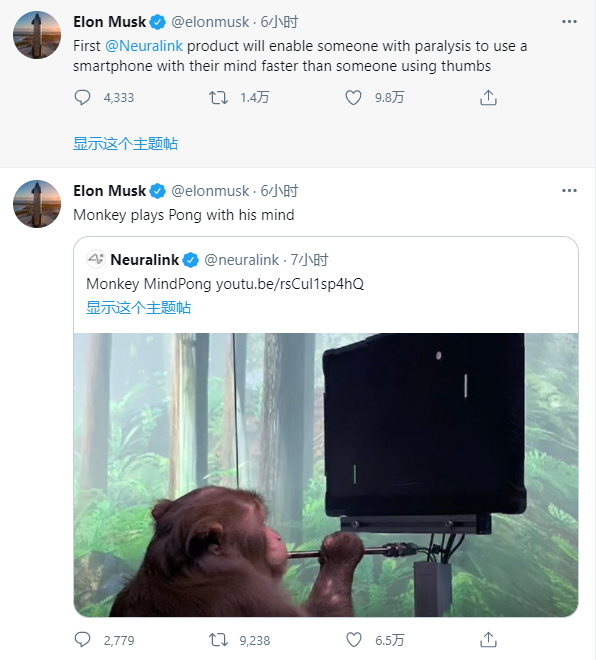Show this thread under the first tweet

click(125, 144)
